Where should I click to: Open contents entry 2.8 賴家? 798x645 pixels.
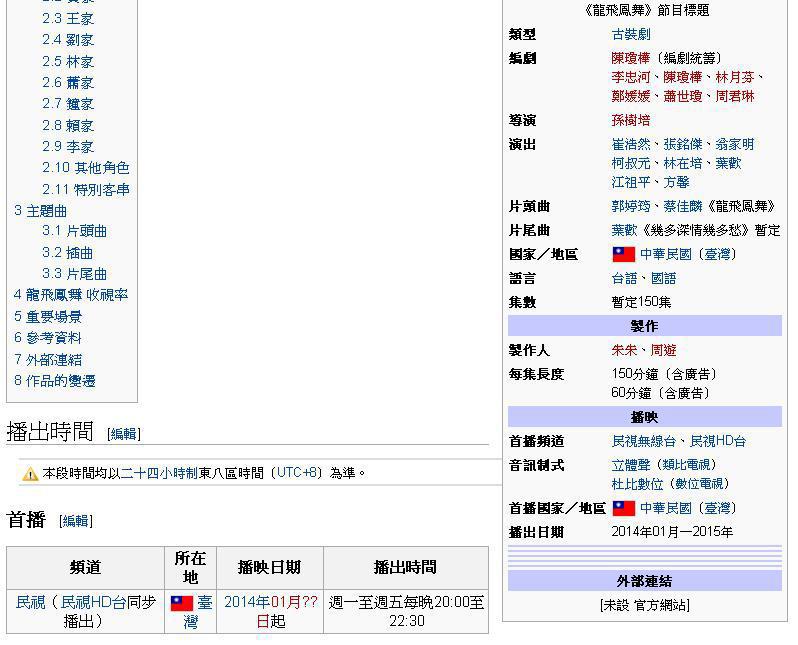(x=68, y=125)
